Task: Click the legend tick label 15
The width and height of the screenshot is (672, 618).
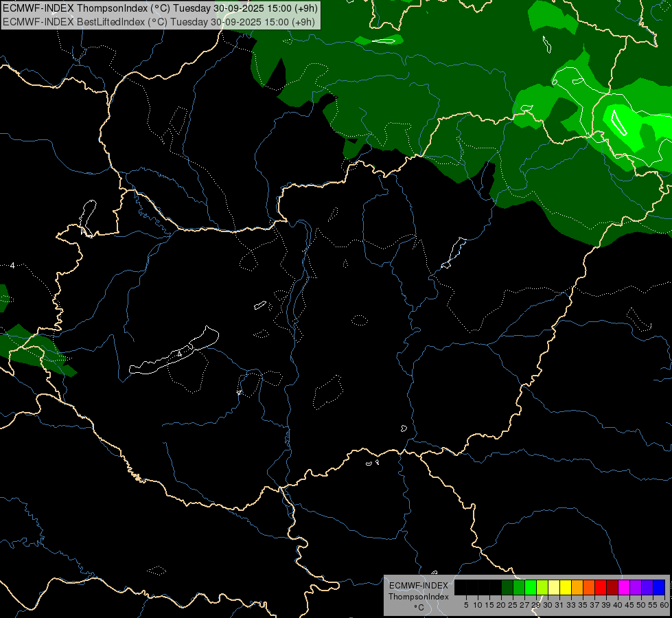Action: click(489, 605)
